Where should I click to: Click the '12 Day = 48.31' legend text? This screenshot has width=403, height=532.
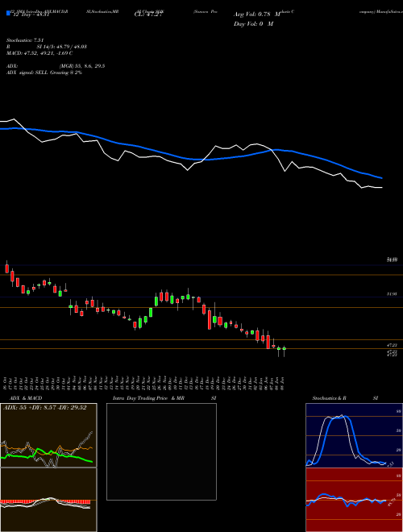pos(31,15)
